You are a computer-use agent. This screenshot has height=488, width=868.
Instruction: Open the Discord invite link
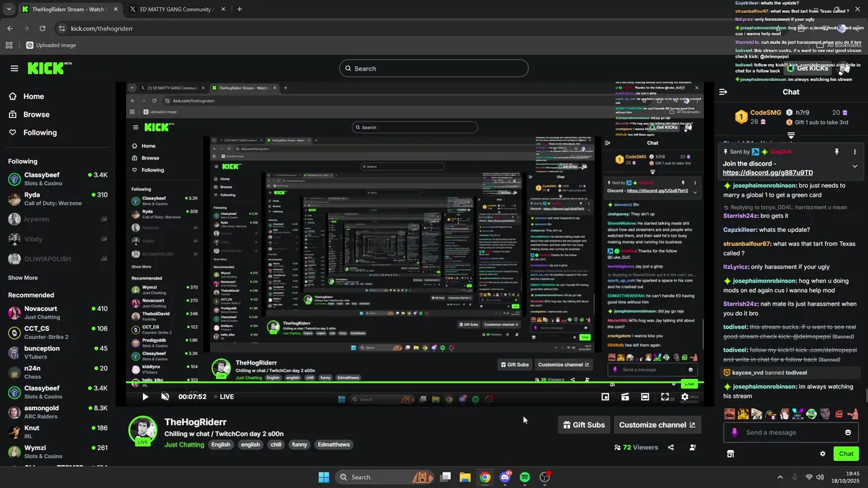click(768, 173)
